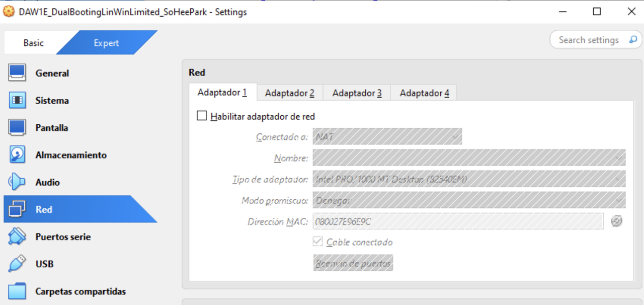Enable the Habilitar adaptador de red checkbox

click(202, 116)
